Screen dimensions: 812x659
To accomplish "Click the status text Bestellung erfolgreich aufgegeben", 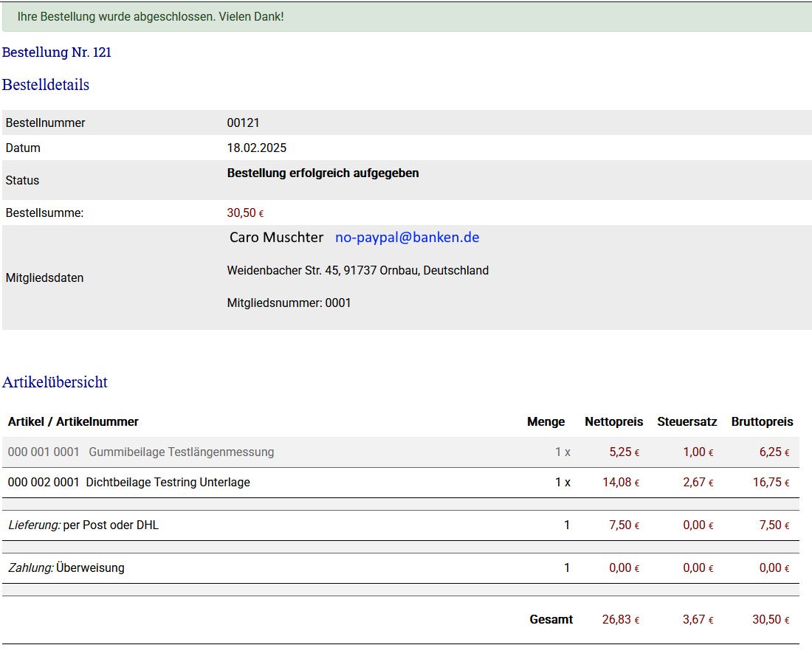I will [x=323, y=173].
